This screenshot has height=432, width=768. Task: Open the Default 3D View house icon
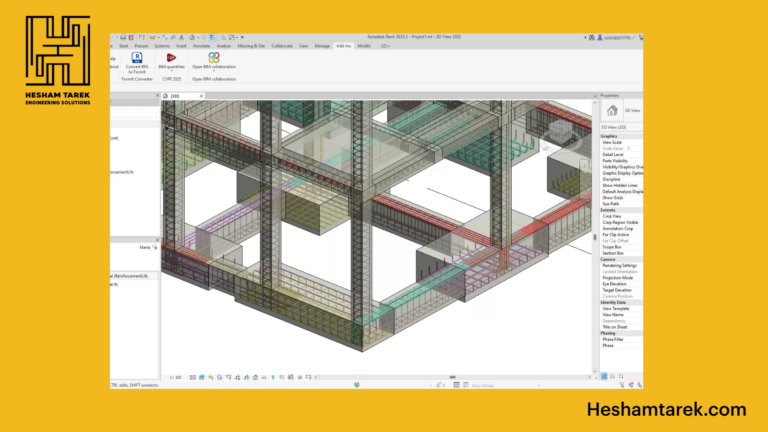click(192, 37)
